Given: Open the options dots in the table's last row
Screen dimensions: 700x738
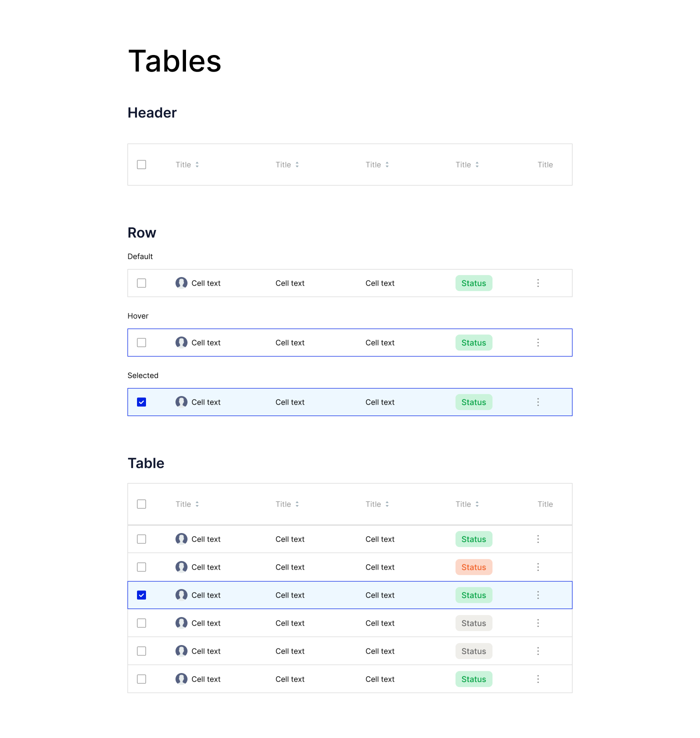Looking at the screenshot, I should 538,679.
